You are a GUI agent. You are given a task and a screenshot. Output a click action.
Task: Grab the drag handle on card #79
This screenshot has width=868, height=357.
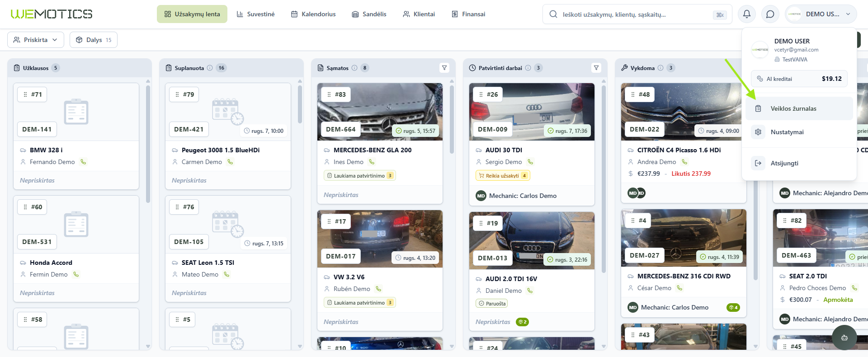(x=177, y=94)
